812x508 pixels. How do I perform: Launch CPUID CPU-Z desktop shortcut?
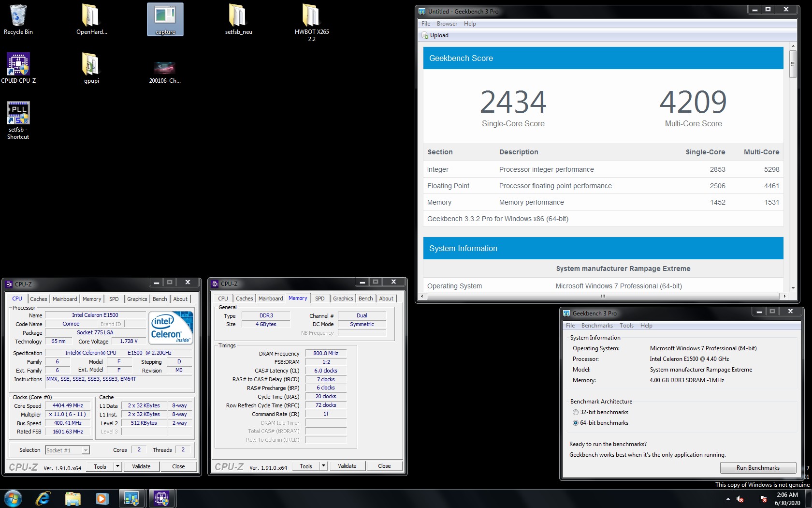pyautogui.click(x=18, y=68)
